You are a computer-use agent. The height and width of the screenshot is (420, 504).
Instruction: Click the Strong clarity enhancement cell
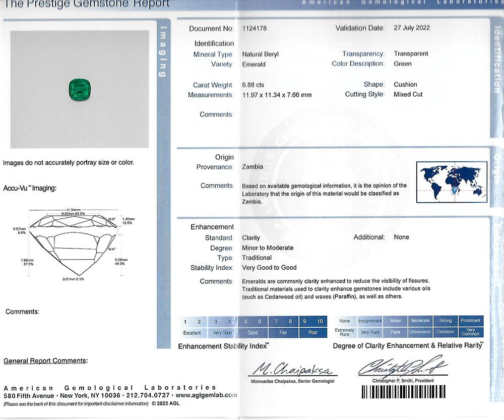coord(446,321)
